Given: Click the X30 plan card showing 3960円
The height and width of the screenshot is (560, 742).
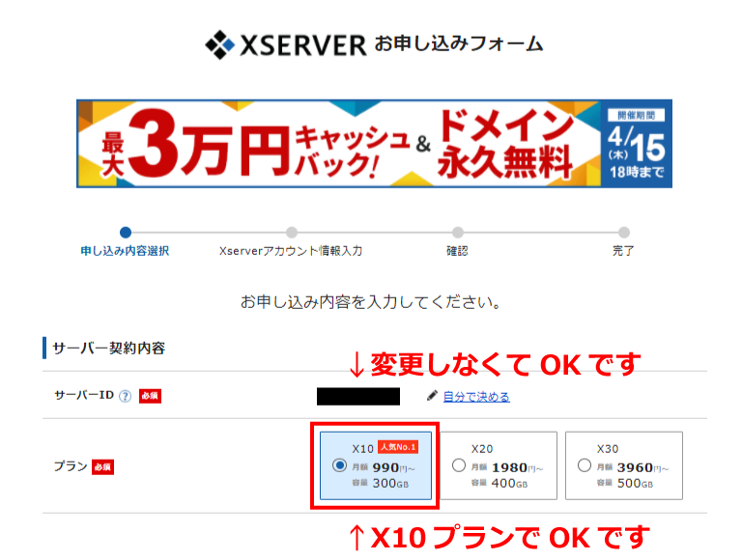Looking at the screenshot, I should 624,465.
